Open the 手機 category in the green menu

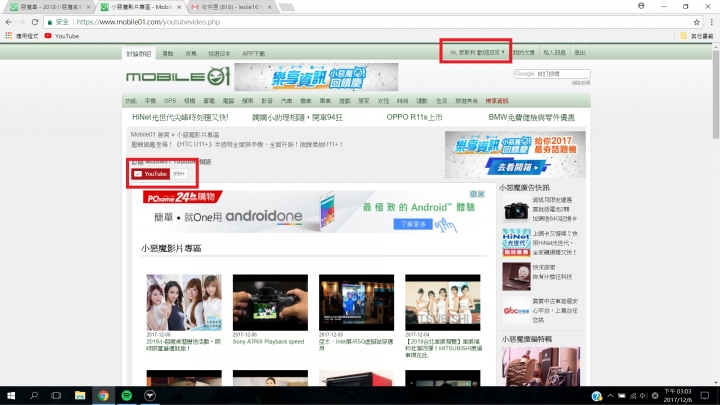click(150, 101)
